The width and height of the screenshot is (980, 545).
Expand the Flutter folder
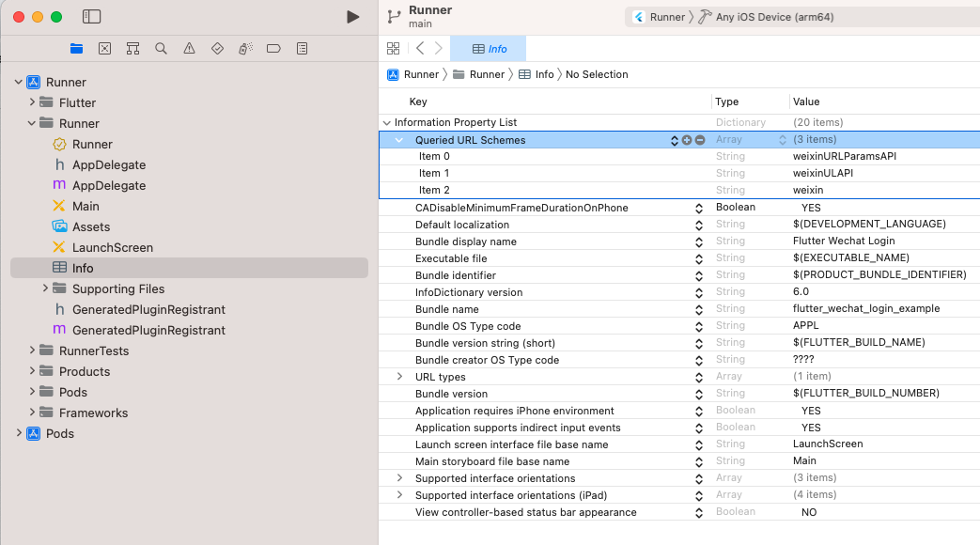(32, 101)
